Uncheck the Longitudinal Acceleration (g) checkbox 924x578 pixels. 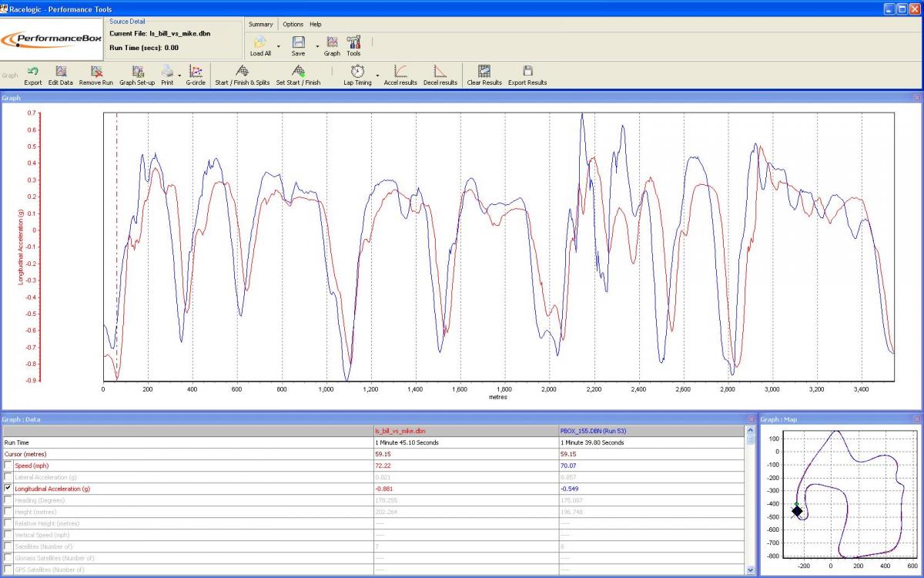pyautogui.click(x=8, y=489)
